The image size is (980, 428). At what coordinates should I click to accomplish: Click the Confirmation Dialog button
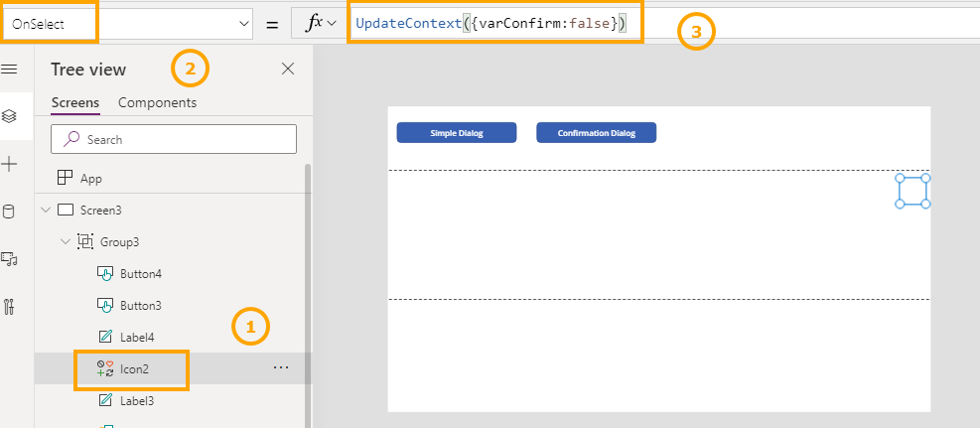(x=596, y=133)
